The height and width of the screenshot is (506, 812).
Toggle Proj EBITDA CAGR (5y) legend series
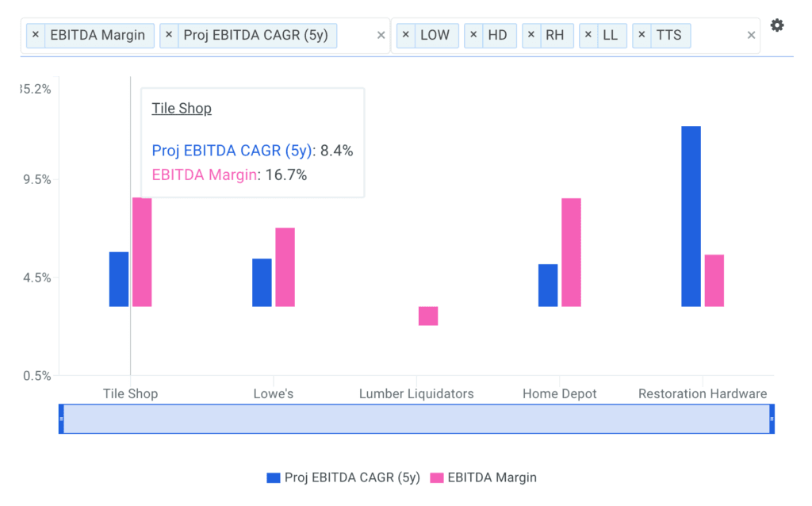point(343,477)
